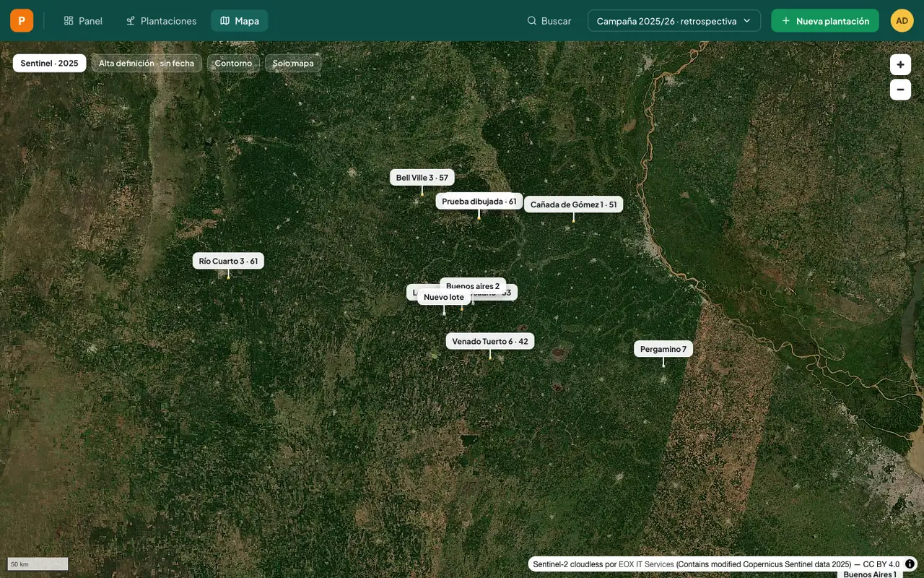This screenshot has width=924, height=578.
Task: Click the orange P app logo
Action: coord(22,20)
